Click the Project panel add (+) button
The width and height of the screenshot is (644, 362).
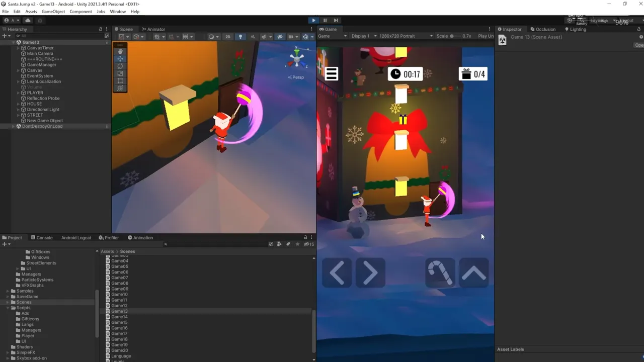[x=6, y=244]
